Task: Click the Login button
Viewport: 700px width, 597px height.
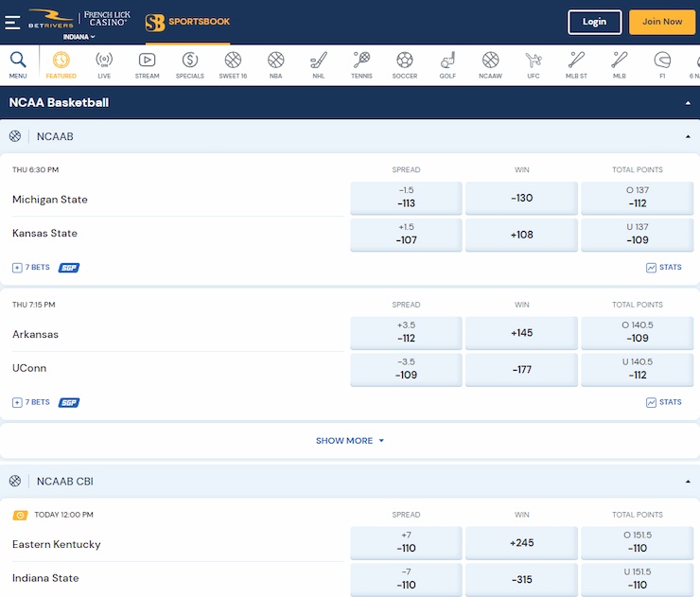Action: pyautogui.click(x=595, y=22)
